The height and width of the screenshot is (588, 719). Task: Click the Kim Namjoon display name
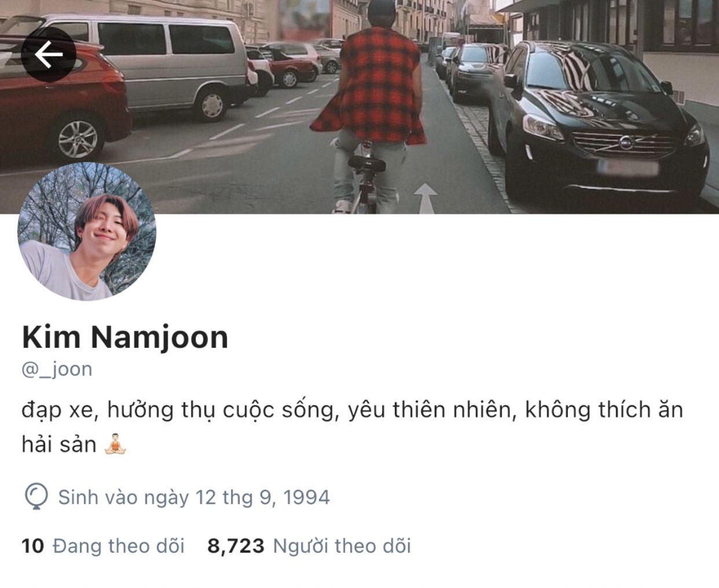[125, 337]
